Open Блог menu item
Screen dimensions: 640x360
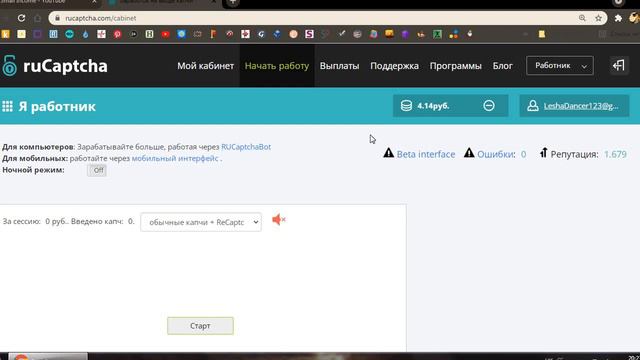coord(502,66)
